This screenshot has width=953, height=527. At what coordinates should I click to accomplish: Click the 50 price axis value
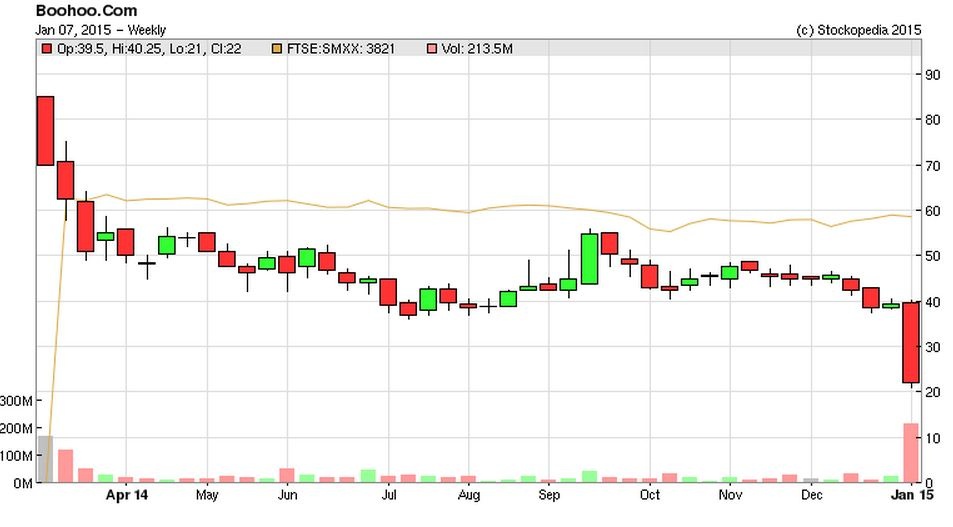pos(932,256)
